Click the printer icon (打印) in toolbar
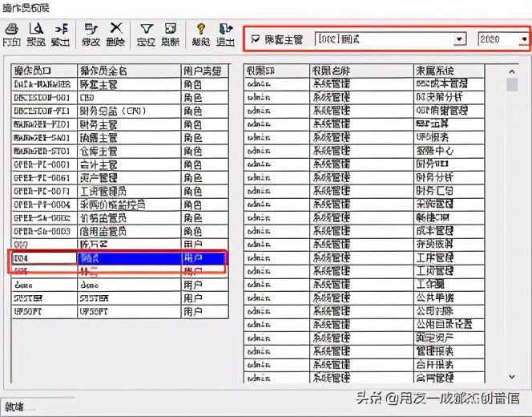The image size is (532, 417). 12,34
